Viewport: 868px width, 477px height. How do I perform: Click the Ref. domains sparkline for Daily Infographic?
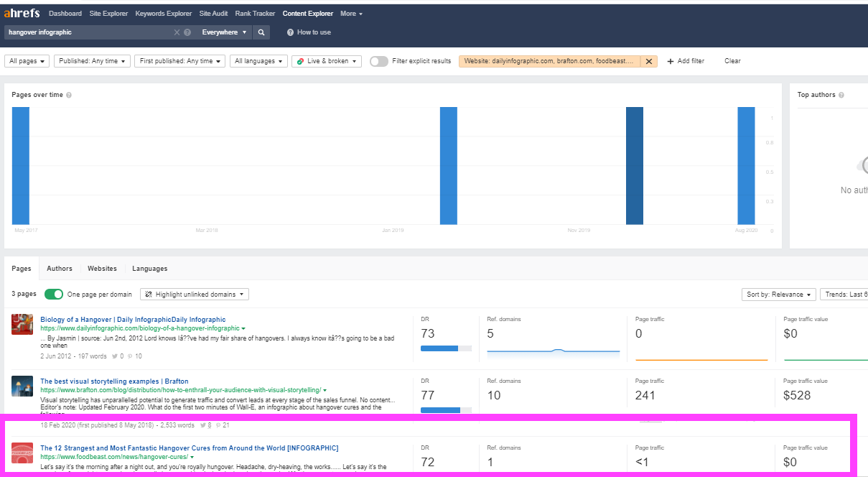coord(554,352)
